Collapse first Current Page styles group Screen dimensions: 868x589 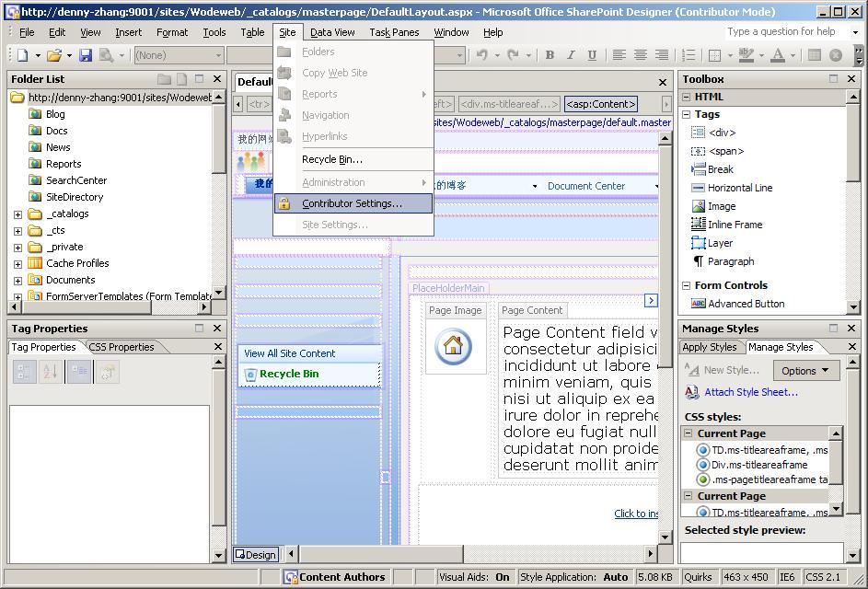pyautogui.click(x=689, y=433)
